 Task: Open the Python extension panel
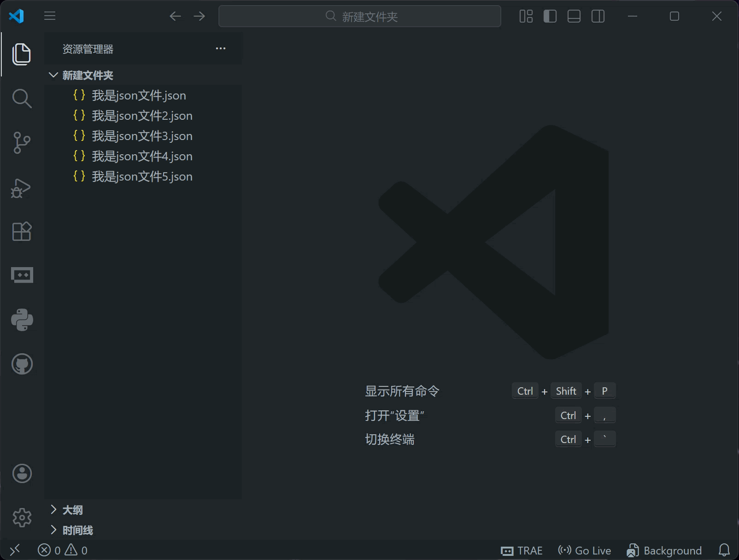tap(22, 320)
